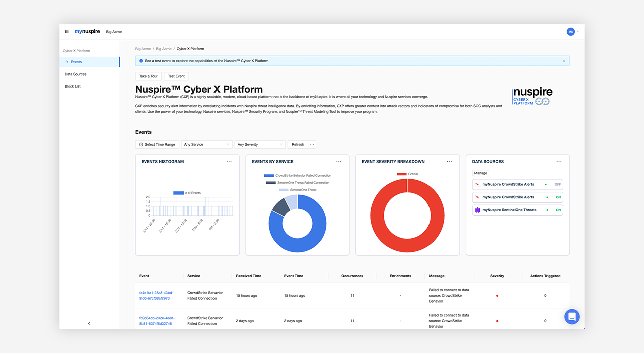Click the nuspire Cyber X Platform logo
644x353 pixels.
coord(532,96)
